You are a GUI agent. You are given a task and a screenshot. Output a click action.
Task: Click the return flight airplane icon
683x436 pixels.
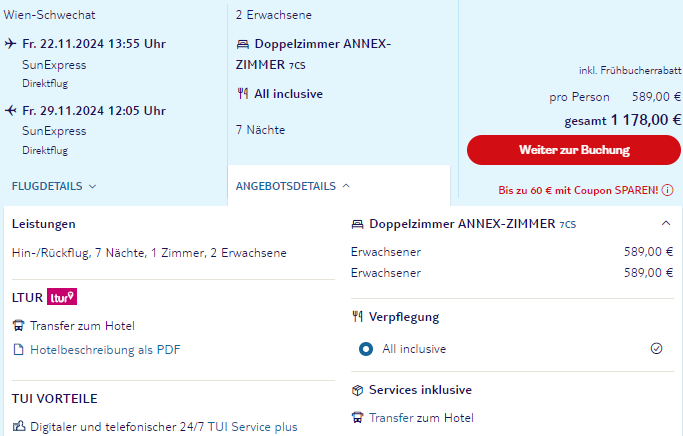[x=10, y=111]
